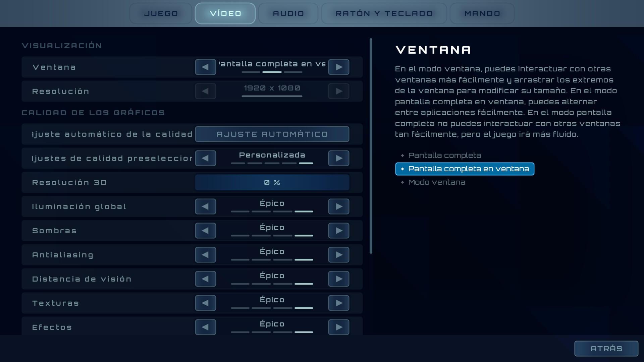Select Pantalla completa option

tap(444, 156)
